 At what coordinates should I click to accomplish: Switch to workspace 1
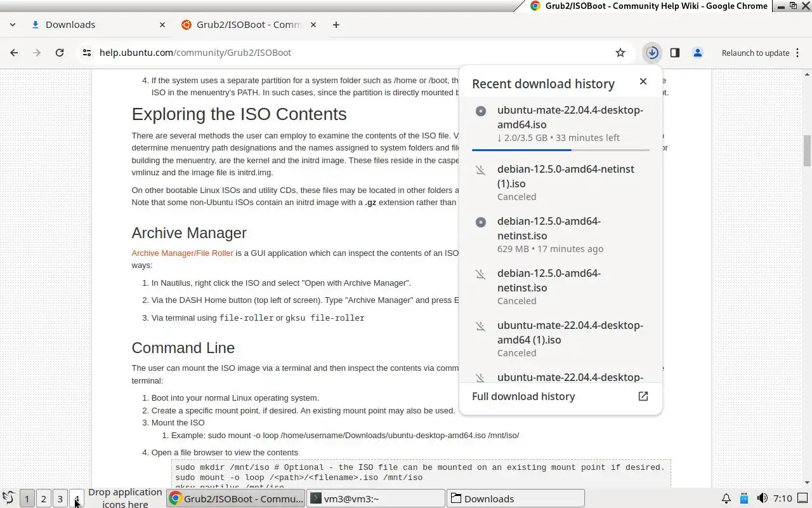coord(27,498)
